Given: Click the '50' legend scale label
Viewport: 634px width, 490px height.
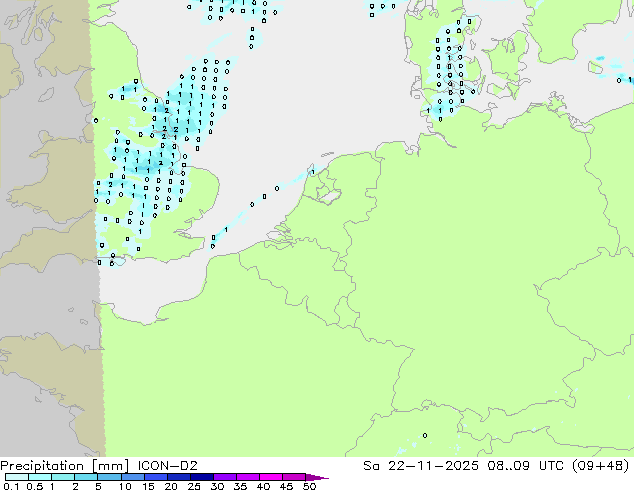Looking at the screenshot, I should point(309,486).
